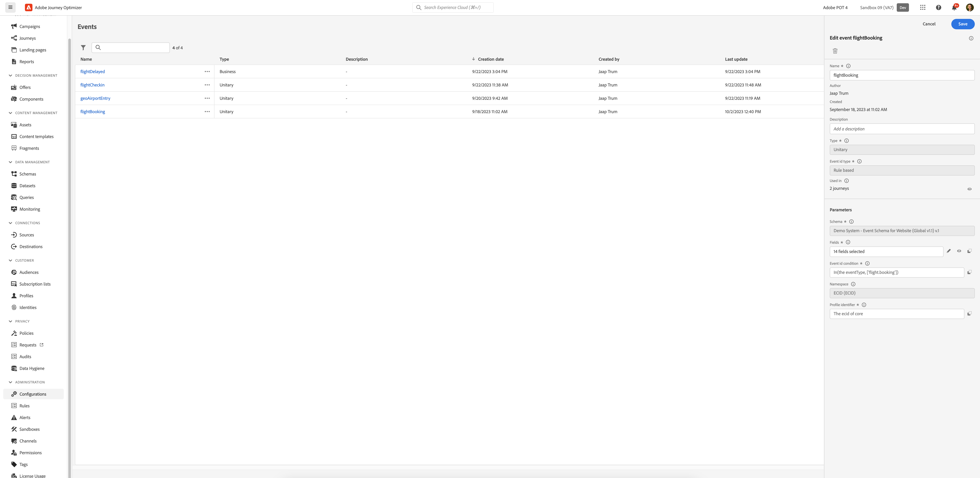Open more actions for geoAirportEntry row
Image resolution: width=980 pixels, height=478 pixels.
207,98
